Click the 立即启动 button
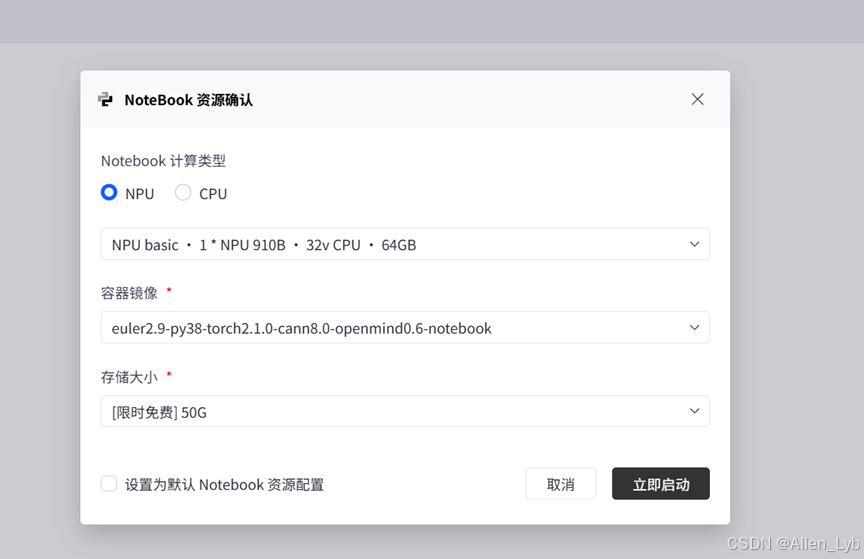The width and height of the screenshot is (864, 559). point(661,484)
